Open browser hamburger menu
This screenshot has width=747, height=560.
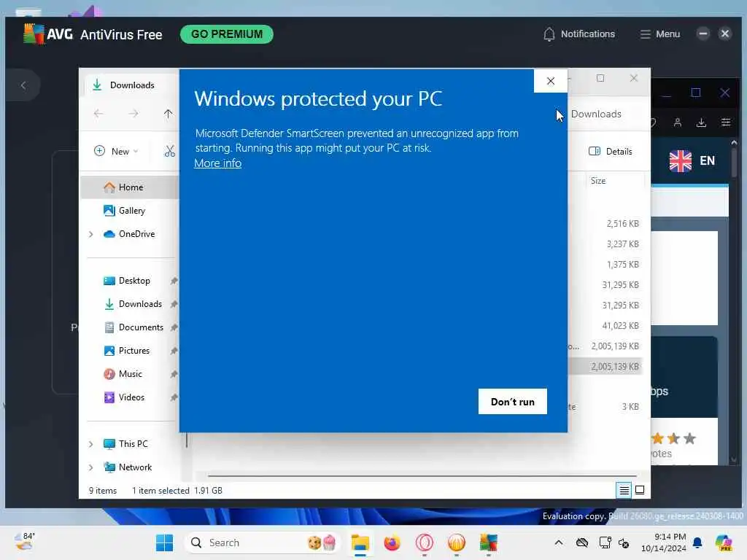(726, 122)
